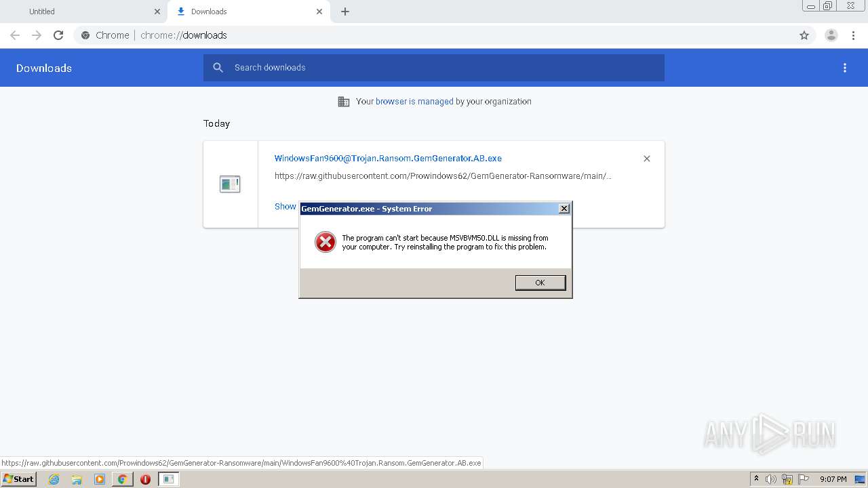Close the Untitled tab

[x=157, y=12]
